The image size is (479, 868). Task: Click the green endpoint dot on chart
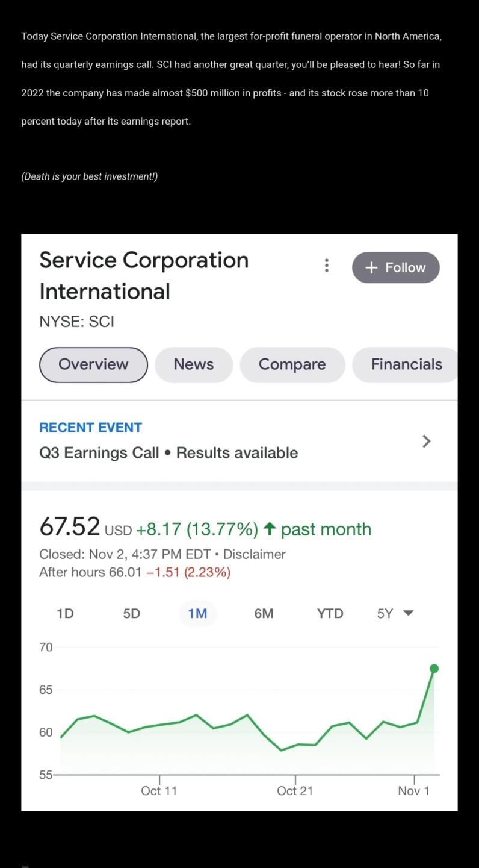434,669
